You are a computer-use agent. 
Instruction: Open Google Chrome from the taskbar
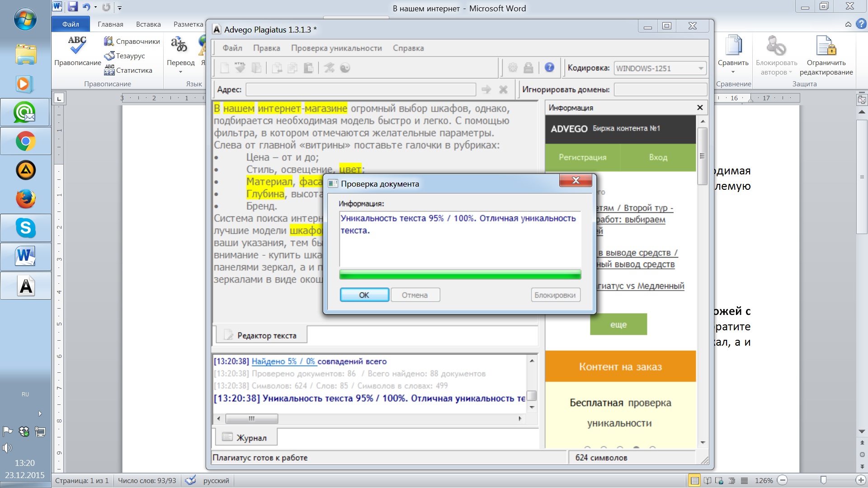coord(25,141)
